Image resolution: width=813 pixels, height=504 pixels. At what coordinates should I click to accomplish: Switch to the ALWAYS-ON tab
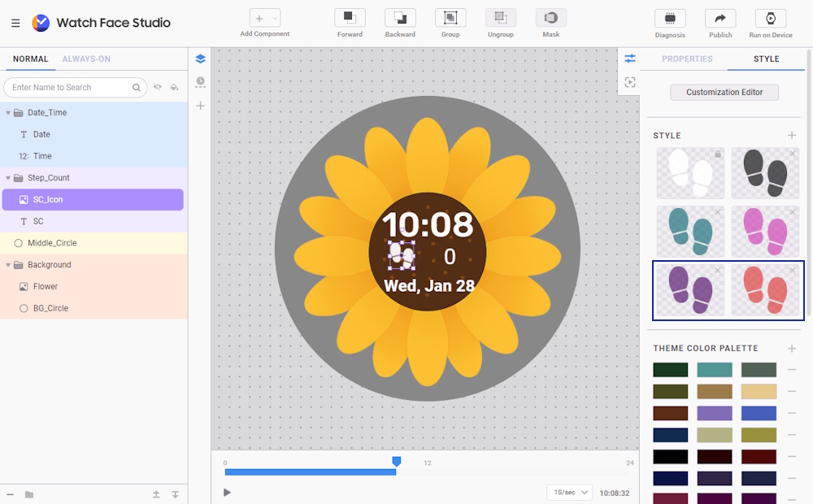[x=86, y=59]
